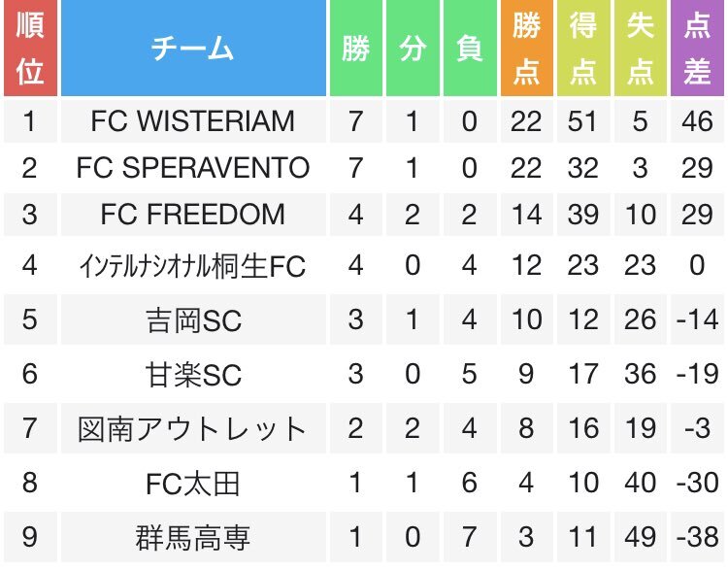Select the orange 勝点 points header
The width and height of the screenshot is (728, 570).
pyautogui.click(x=526, y=49)
